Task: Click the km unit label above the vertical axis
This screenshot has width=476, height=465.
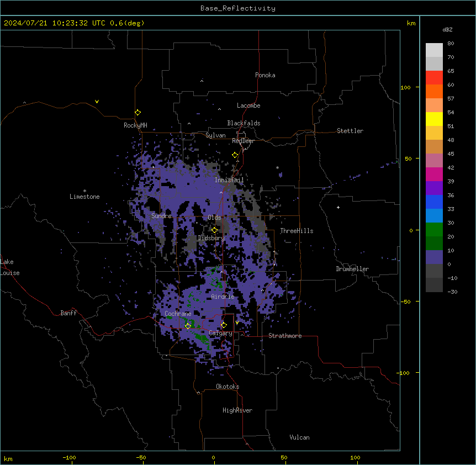Action: pos(411,23)
